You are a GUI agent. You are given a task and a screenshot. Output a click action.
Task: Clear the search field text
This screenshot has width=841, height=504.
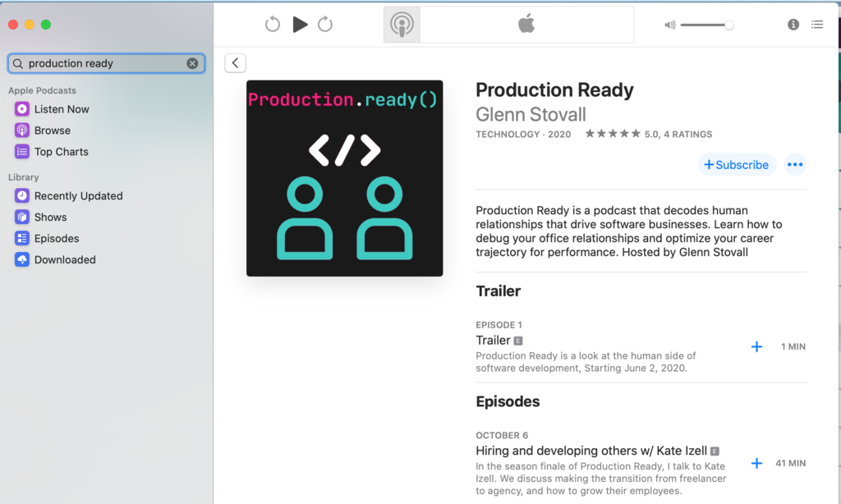pos(192,63)
